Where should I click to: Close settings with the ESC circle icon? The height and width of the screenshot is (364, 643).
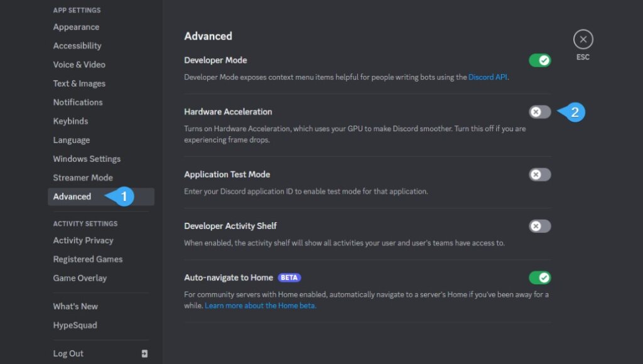(x=583, y=40)
